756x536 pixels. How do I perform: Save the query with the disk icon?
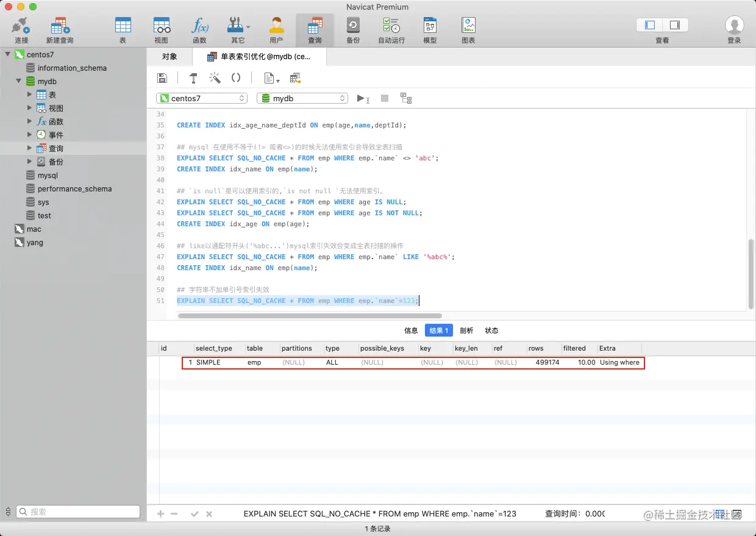tap(162, 78)
